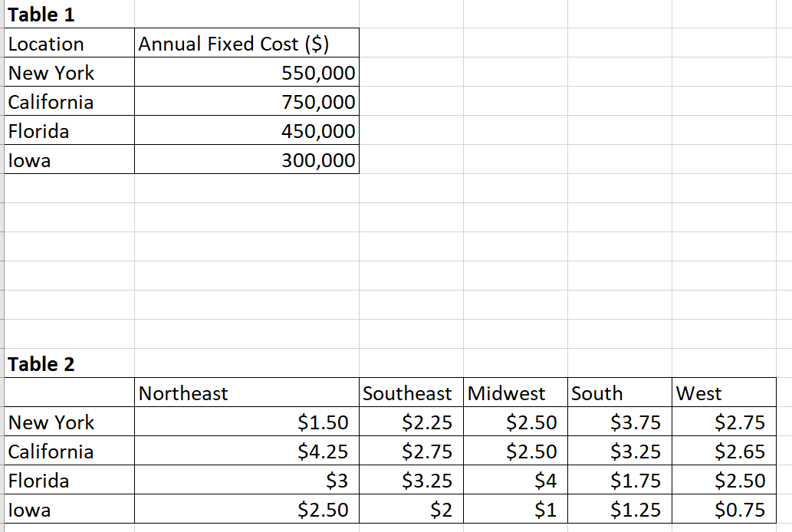
Task: Select the West column header
Action: click(724, 392)
